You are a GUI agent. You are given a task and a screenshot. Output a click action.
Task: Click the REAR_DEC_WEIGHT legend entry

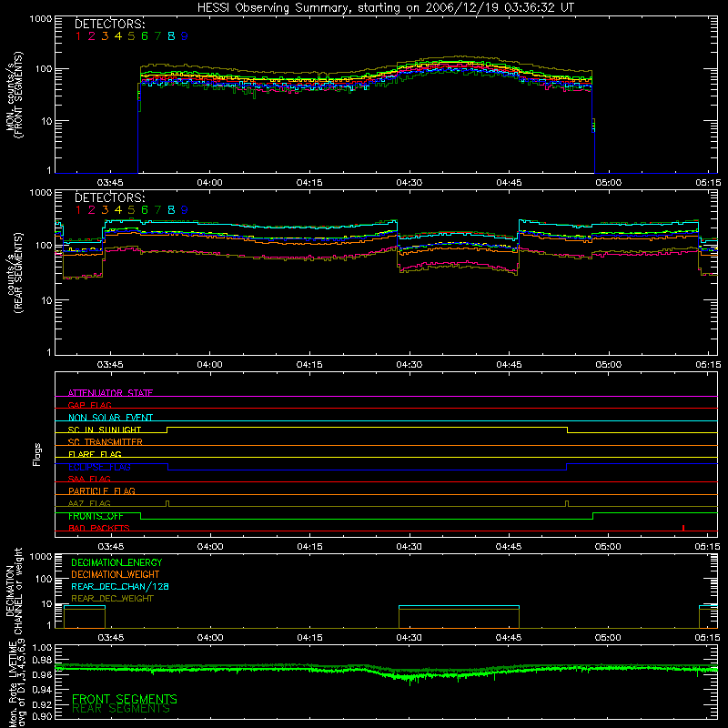click(x=112, y=599)
